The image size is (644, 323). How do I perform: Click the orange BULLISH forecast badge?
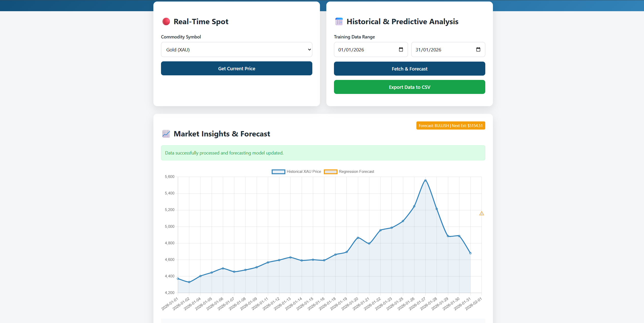click(x=450, y=125)
